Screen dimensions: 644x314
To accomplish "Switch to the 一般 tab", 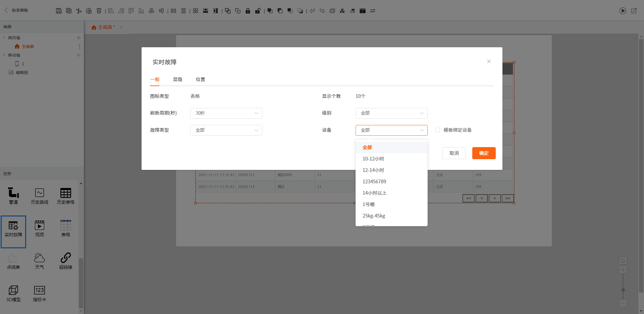I will pyautogui.click(x=155, y=79).
